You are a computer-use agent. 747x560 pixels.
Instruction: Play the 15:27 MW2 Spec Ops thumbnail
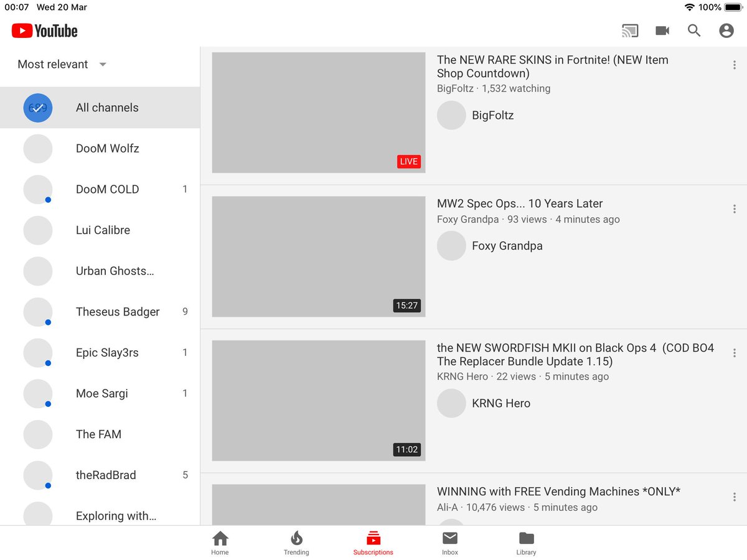point(319,257)
